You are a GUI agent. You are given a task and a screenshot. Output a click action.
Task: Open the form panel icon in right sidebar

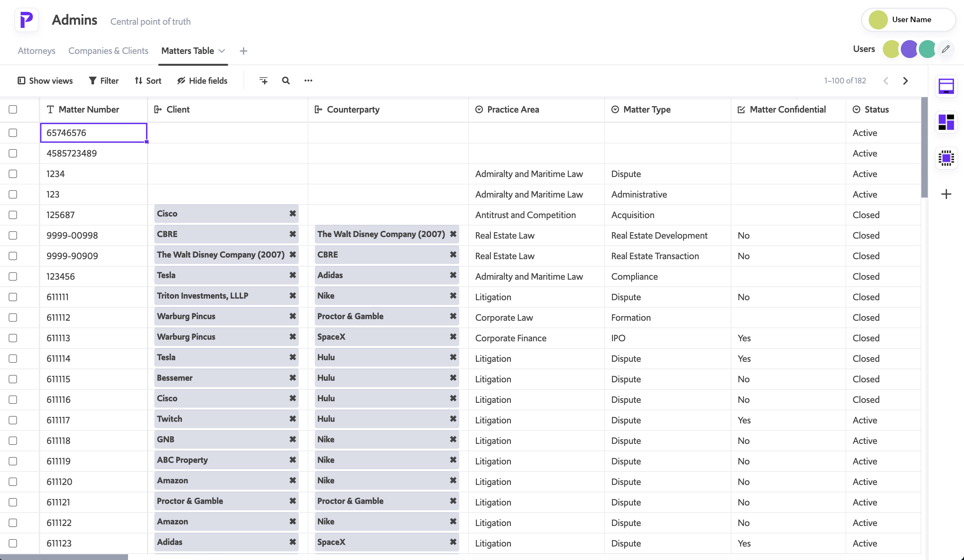[x=946, y=86]
